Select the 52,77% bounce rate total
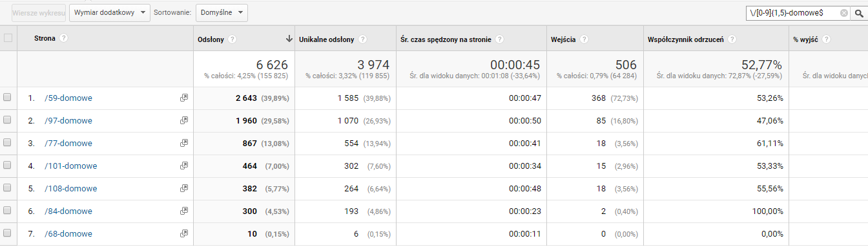The width and height of the screenshot is (868, 247). [762, 65]
